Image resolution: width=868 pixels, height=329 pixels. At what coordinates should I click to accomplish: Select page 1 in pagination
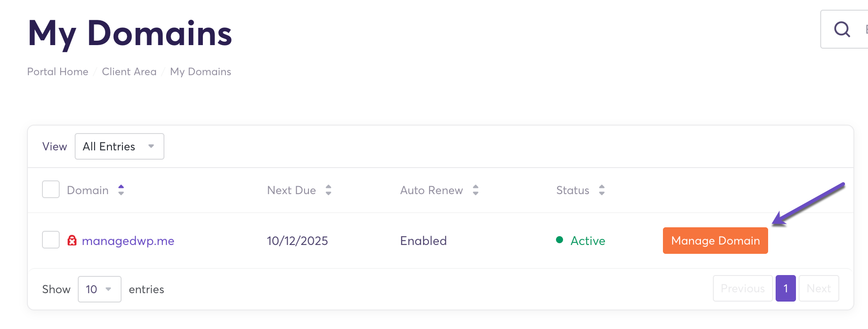[785, 289]
